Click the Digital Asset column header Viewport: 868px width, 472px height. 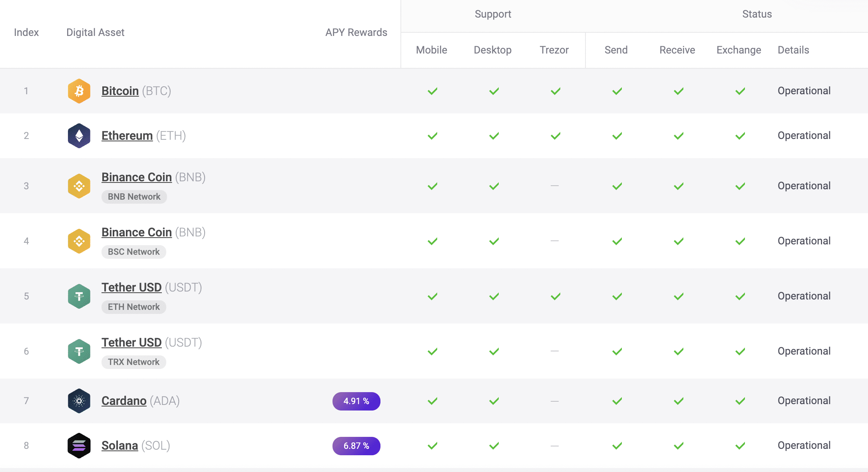click(x=95, y=32)
